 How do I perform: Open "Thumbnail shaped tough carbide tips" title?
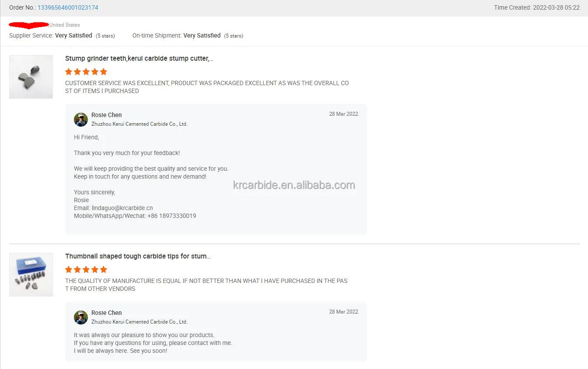pos(138,256)
